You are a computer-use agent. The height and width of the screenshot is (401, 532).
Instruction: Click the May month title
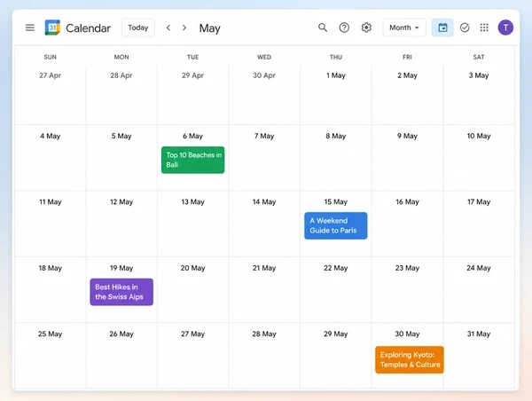[209, 28]
